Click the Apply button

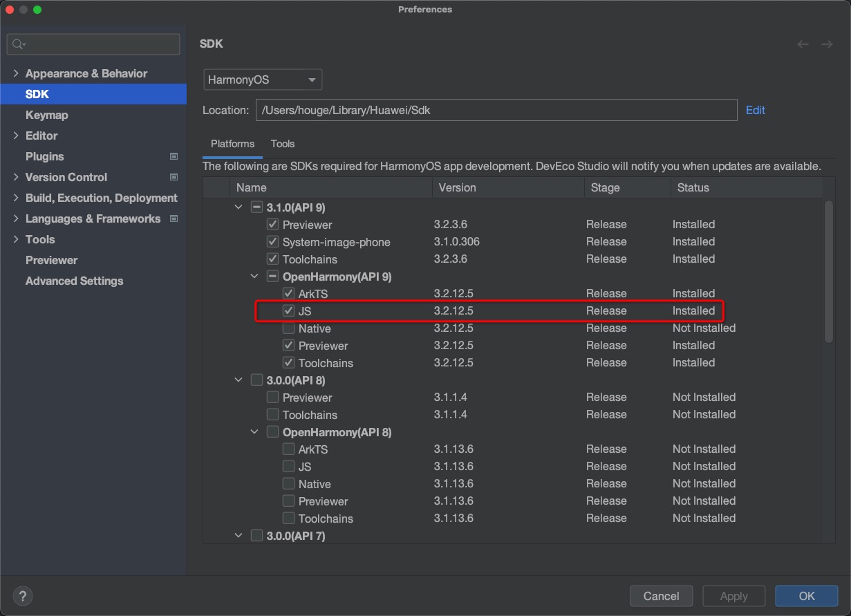[x=733, y=596]
